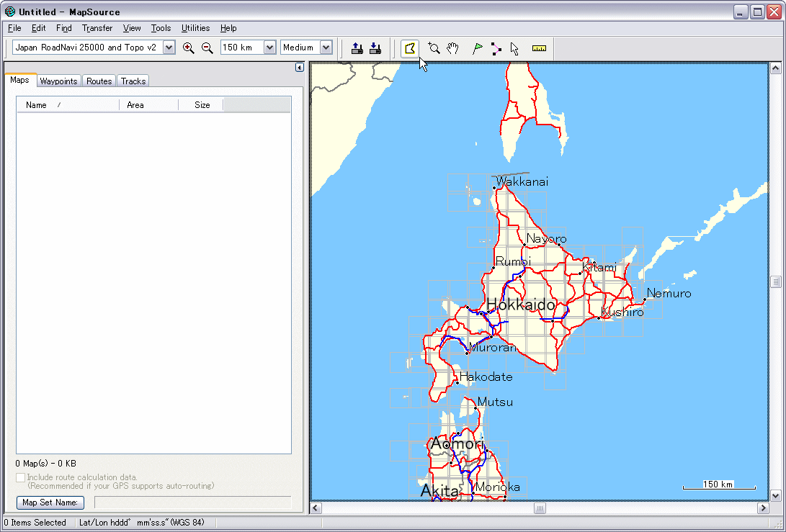Screen dimensions: 786x532
Task: Open the Find menu
Action: click(63, 28)
